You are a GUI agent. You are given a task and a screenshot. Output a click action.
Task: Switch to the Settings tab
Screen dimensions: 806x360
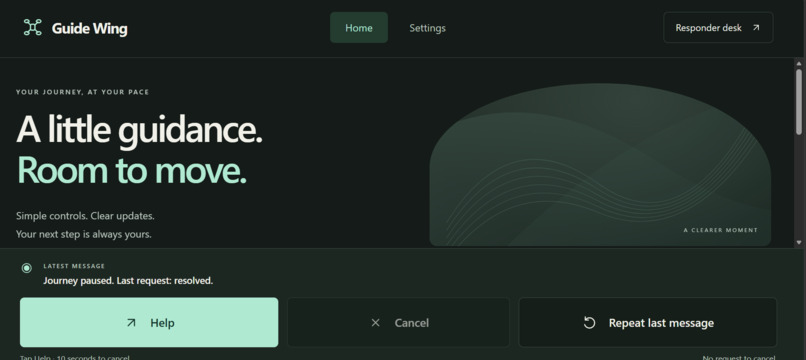click(x=427, y=28)
